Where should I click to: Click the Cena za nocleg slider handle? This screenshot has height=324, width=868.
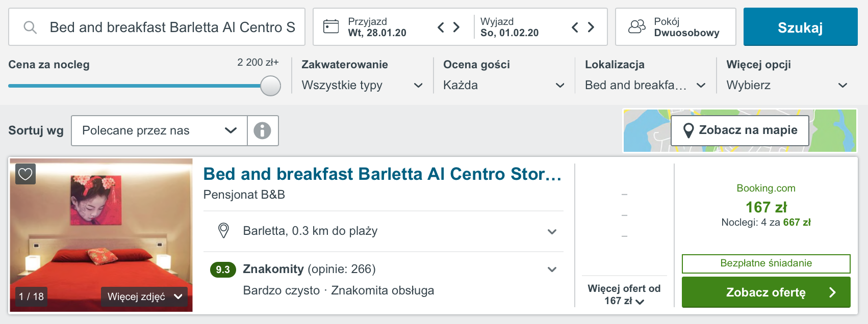[x=270, y=86]
